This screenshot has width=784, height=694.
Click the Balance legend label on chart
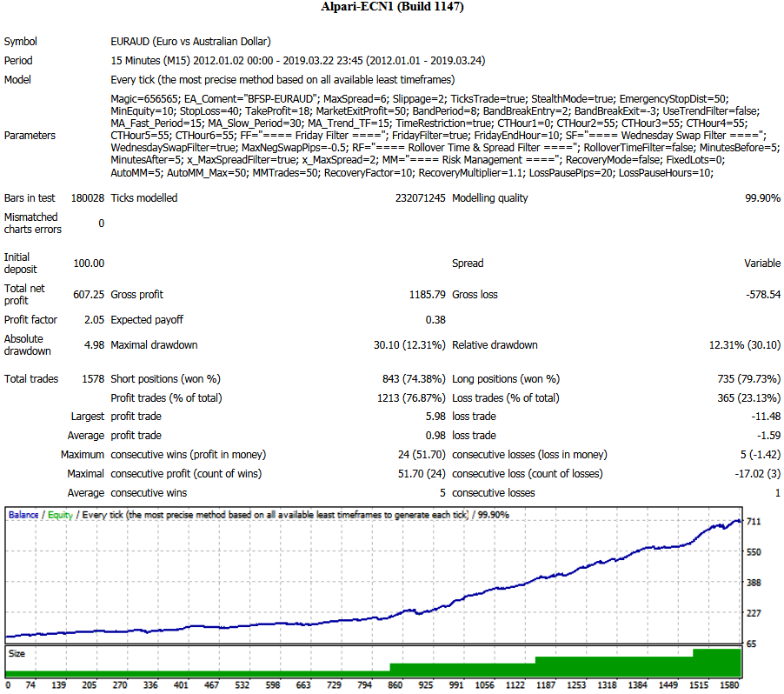(23, 515)
